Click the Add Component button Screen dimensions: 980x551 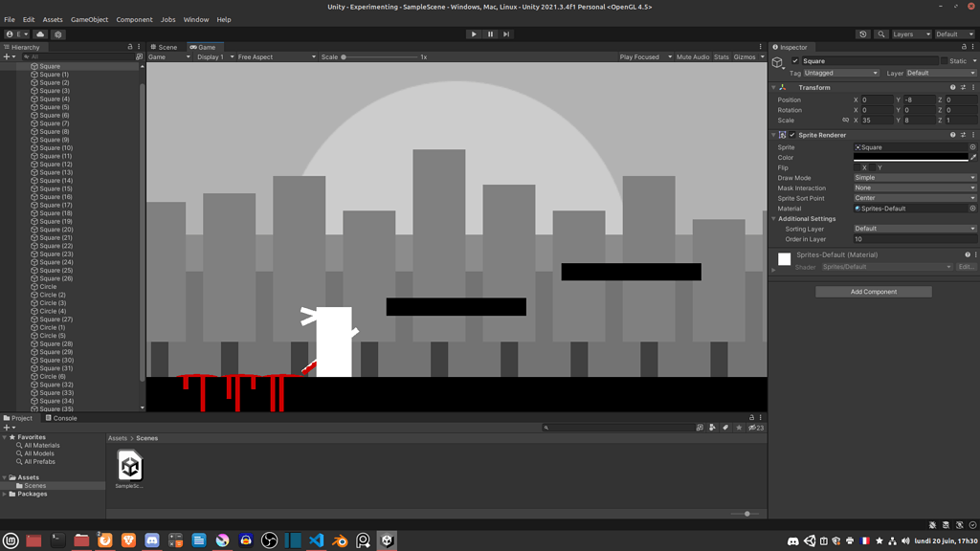pyautogui.click(x=872, y=291)
